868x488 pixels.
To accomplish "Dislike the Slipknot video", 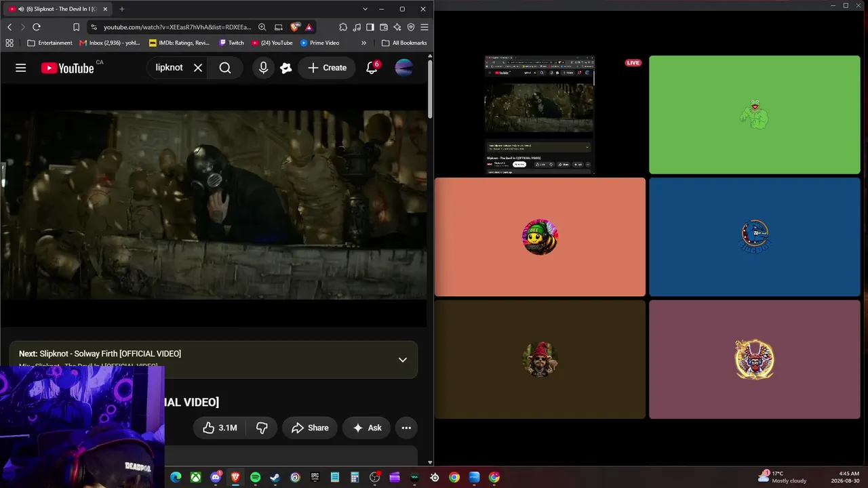I will (x=262, y=428).
